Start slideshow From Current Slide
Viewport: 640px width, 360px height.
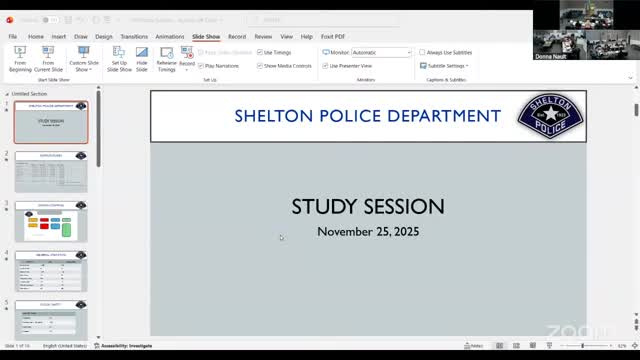(x=48, y=59)
